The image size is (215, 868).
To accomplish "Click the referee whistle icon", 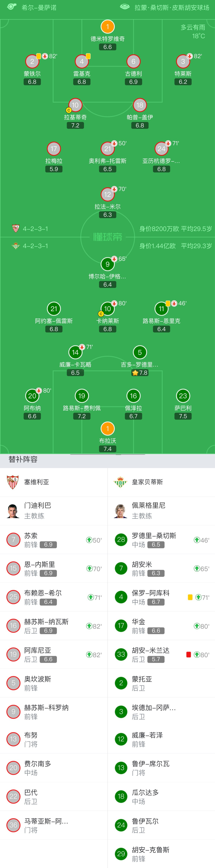I will coord(11,7).
